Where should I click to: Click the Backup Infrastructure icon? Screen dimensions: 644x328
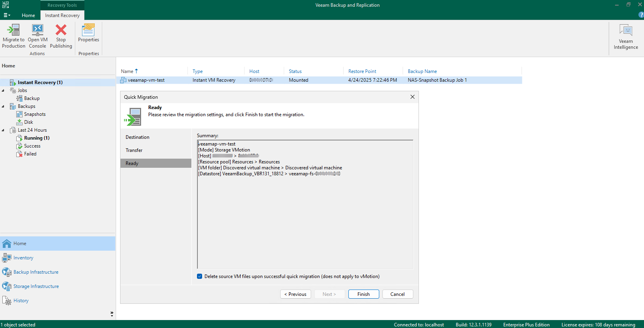7,272
